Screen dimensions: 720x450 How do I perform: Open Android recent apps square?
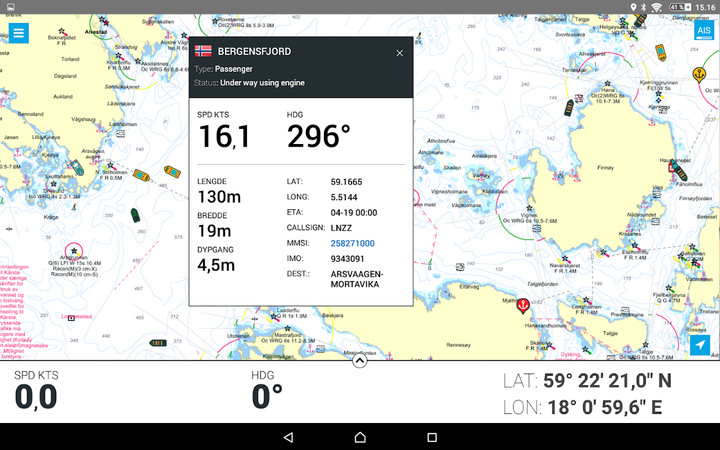point(432,437)
